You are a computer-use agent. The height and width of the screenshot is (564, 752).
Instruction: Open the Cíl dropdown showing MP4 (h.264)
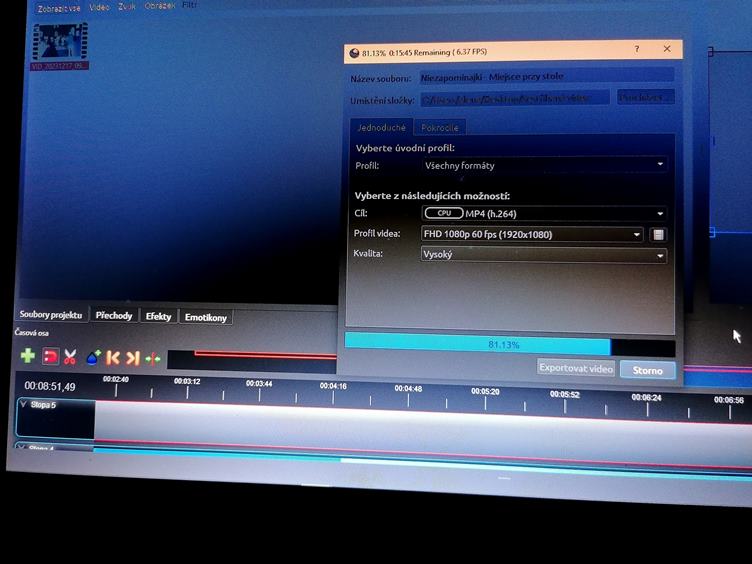[x=544, y=213]
